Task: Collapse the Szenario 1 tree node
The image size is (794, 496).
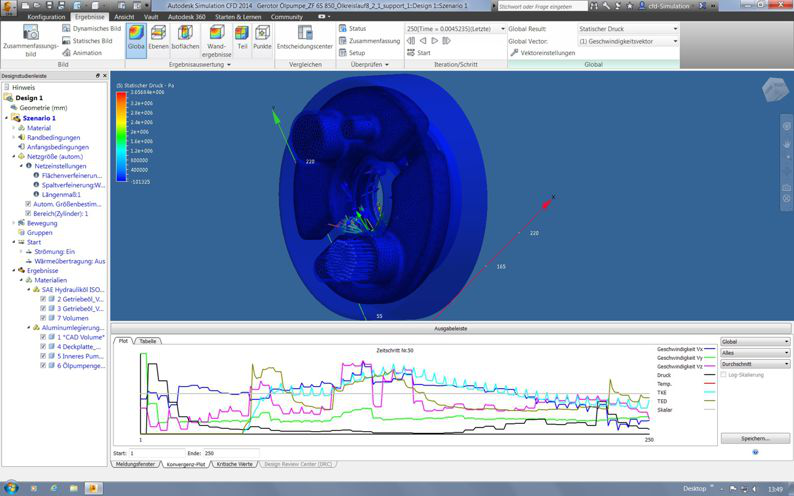Action: pyautogui.click(x=7, y=118)
